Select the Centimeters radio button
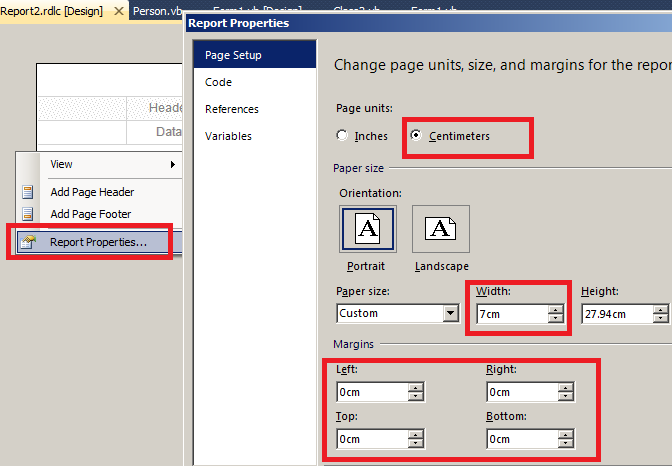Screen dimensions: 672x466 (x=416, y=135)
